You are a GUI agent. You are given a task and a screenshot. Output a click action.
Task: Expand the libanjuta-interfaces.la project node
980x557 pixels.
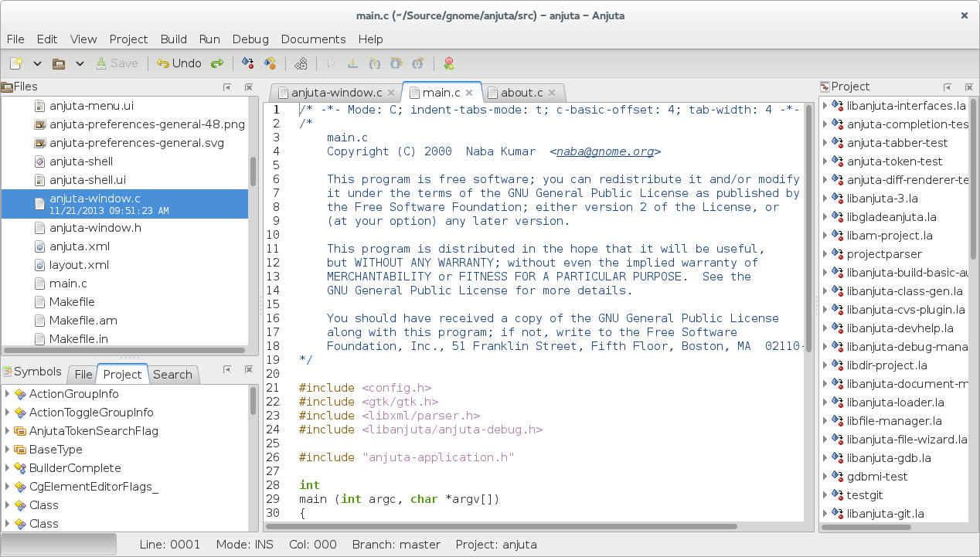(825, 106)
